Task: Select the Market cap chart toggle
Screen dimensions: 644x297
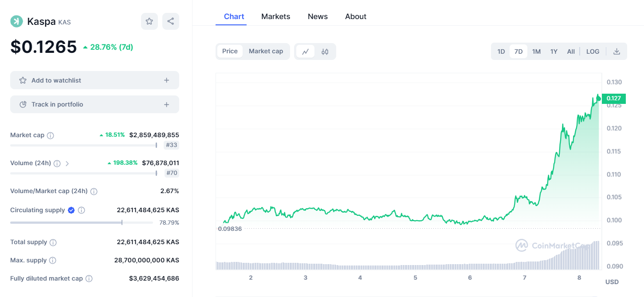Action: (266, 51)
